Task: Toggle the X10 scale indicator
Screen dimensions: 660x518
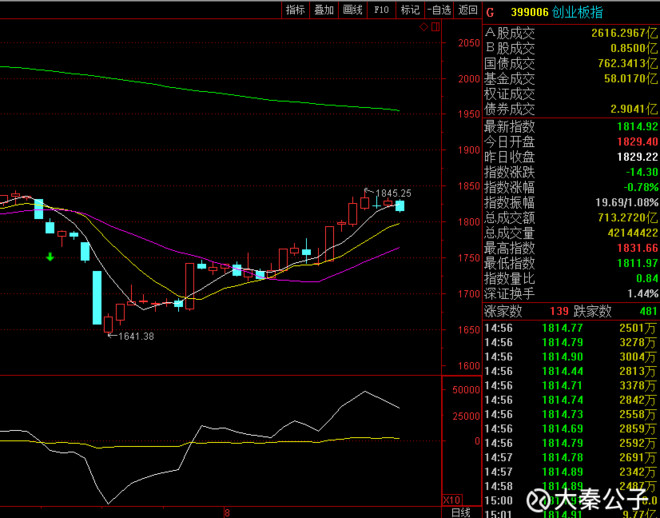Action: click(451, 499)
